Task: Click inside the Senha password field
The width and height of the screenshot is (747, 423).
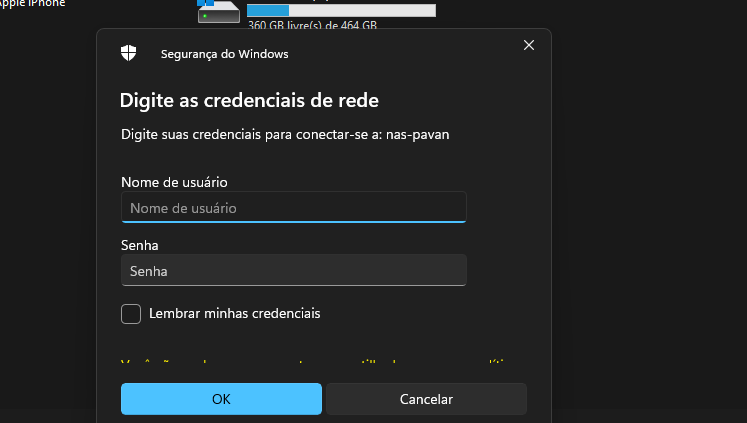Action: (x=293, y=271)
